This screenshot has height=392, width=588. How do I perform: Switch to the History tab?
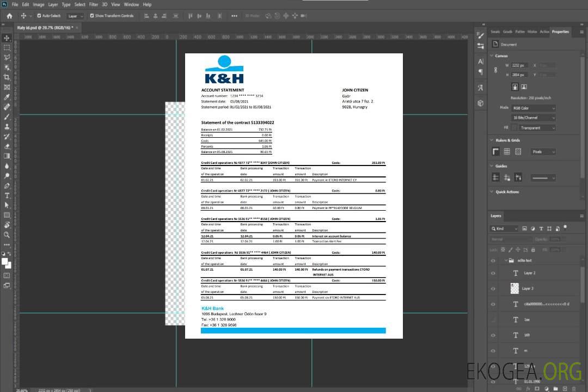[x=532, y=32]
